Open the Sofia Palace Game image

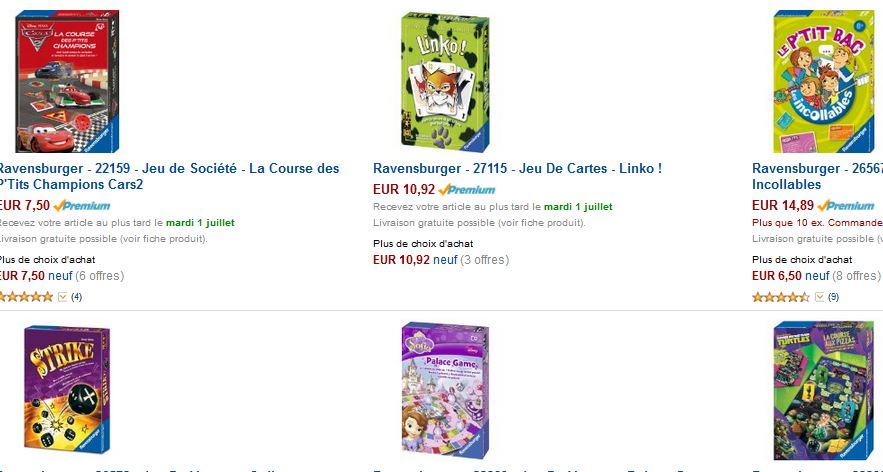click(x=445, y=390)
